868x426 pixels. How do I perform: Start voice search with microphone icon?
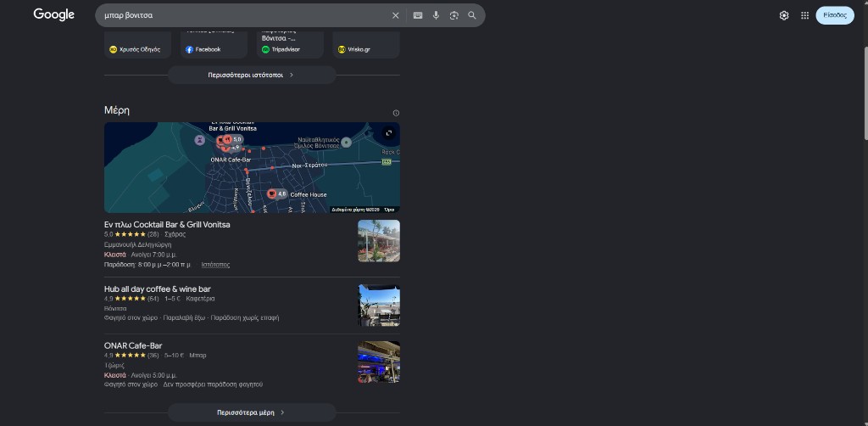(x=437, y=15)
